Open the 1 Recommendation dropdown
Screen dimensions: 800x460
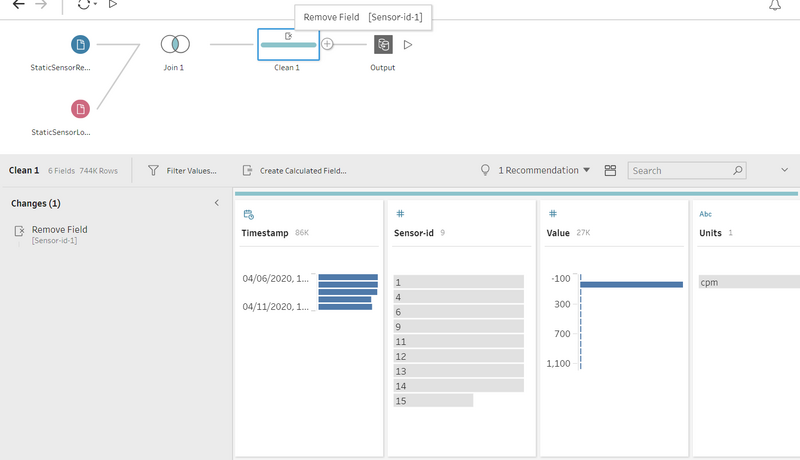[536, 171]
